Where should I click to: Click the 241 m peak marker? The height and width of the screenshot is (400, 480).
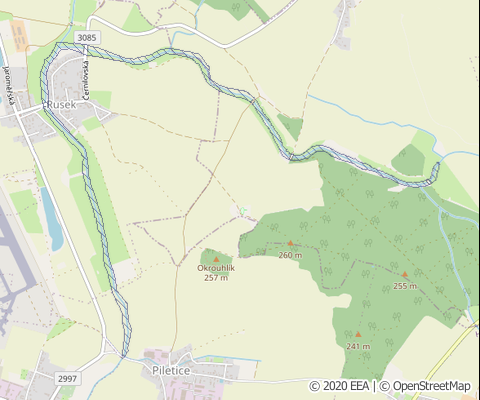[x=358, y=334]
